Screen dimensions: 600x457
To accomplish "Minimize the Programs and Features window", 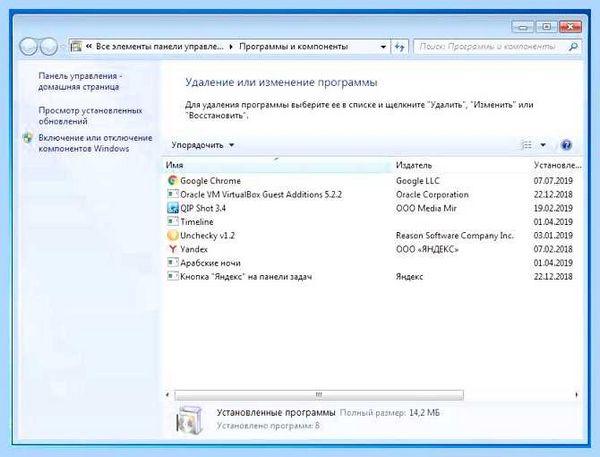I will tap(523, 27).
